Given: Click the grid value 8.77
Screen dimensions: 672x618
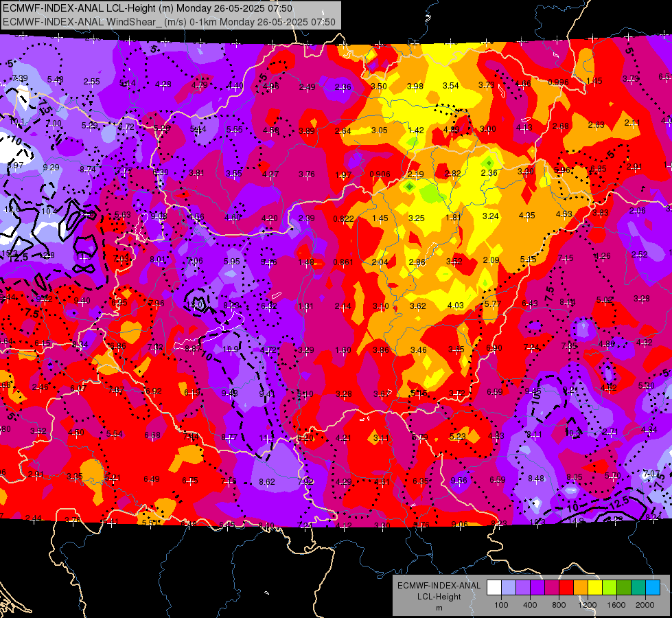Looking at the screenshot, I should [229, 437].
